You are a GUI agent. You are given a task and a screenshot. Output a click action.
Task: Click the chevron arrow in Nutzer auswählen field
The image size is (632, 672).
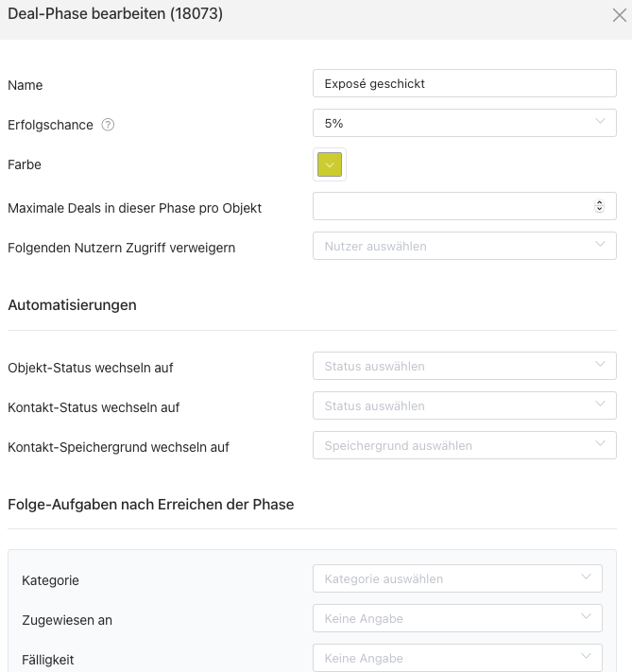coord(600,245)
